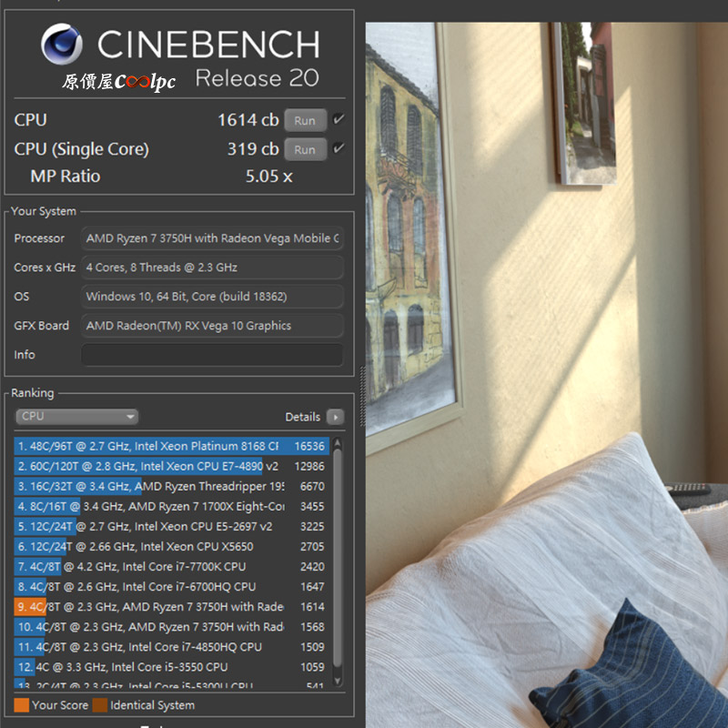The height and width of the screenshot is (728, 728).
Task: Click the panel splitter grip handle
Action: point(362,396)
